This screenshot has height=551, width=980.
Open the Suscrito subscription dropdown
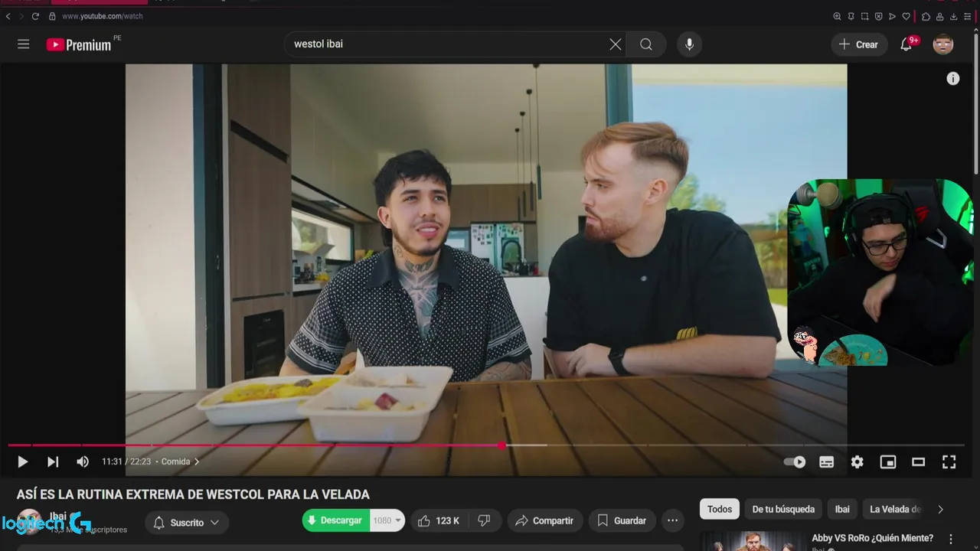(x=187, y=523)
